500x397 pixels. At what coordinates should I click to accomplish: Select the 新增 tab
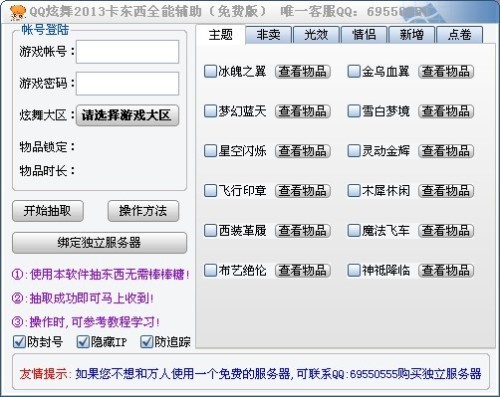click(412, 35)
